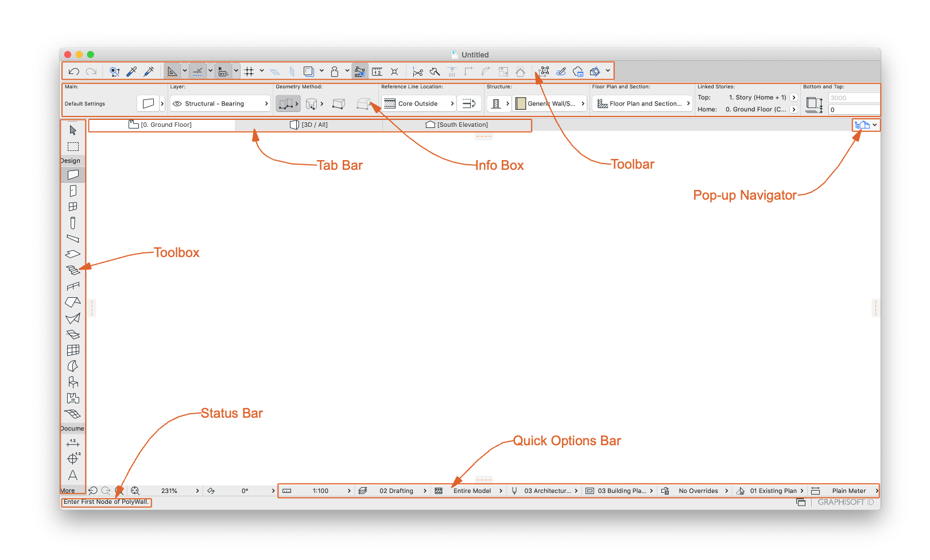The height and width of the screenshot is (560, 930).
Task: Toggle the Guide Lines button in the toolbar
Action: point(197,72)
